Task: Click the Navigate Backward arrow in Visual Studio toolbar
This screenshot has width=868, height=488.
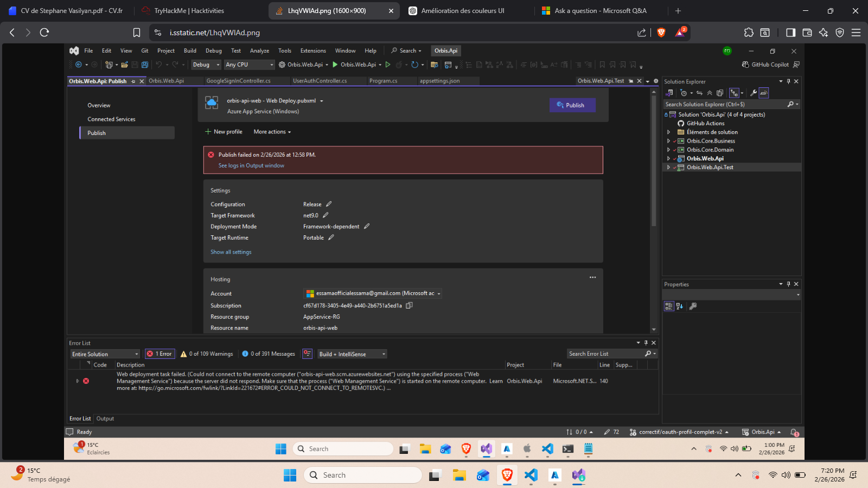Action: 79,65
